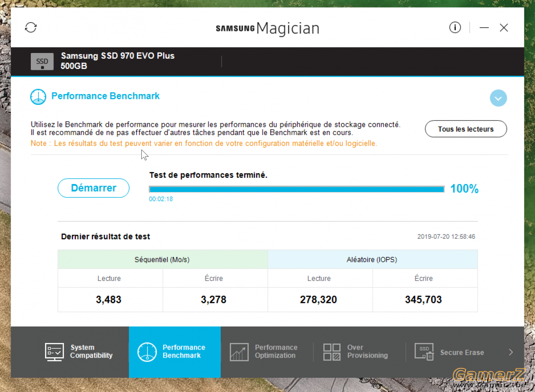This screenshot has width=535, height=392.
Task: Click the refresh icon in the title bar
Action: click(x=31, y=28)
